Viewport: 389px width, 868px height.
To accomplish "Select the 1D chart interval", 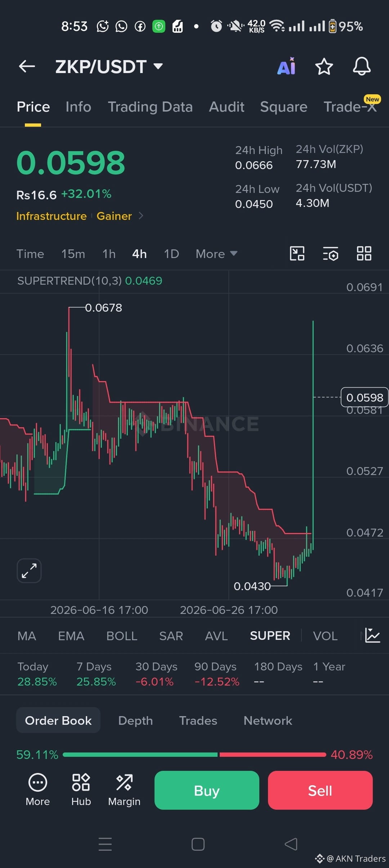I will [171, 254].
